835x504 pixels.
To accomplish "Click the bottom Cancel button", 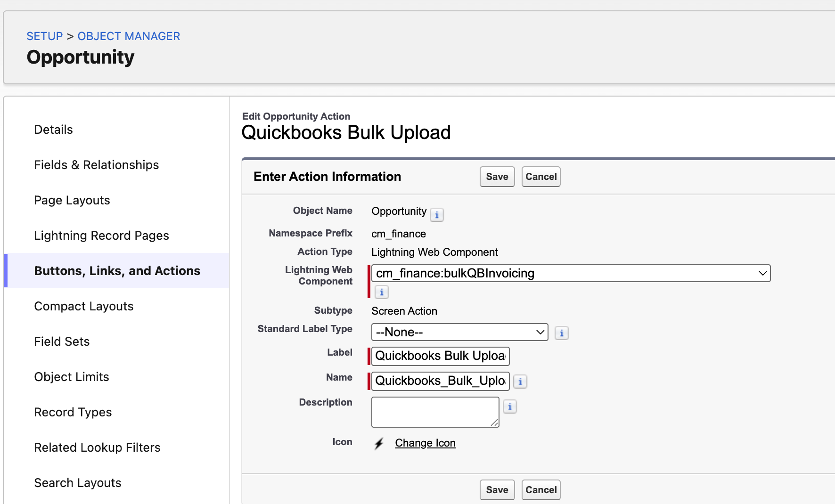I will pos(541,490).
